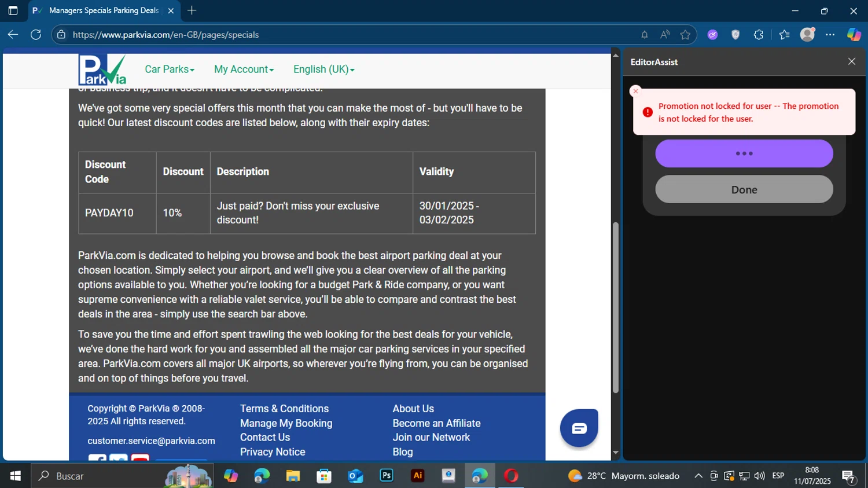
Task: Click the Buscar taskbar search box
Action: tap(122, 476)
